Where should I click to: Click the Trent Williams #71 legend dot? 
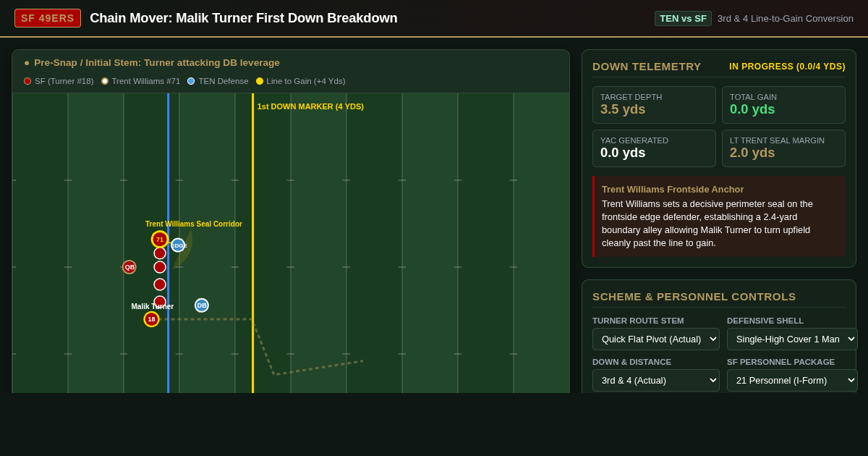105,81
